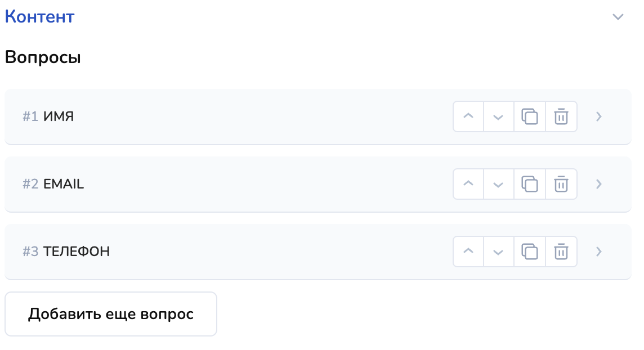Move ТЕЛЕФОН question down

pyautogui.click(x=498, y=252)
